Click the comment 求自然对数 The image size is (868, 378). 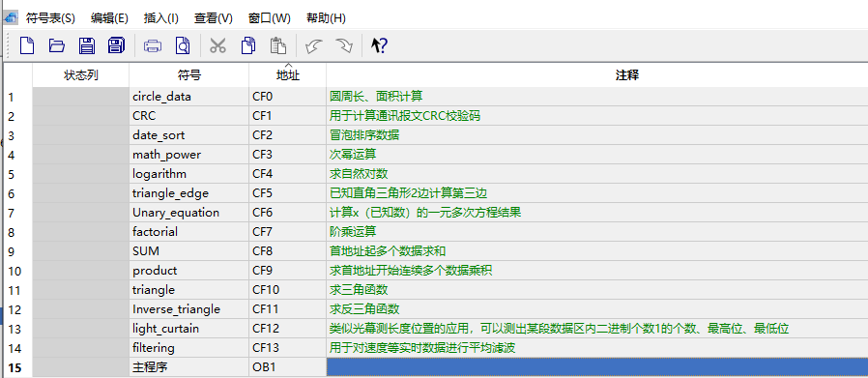pyautogui.click(x=359, y=174)
